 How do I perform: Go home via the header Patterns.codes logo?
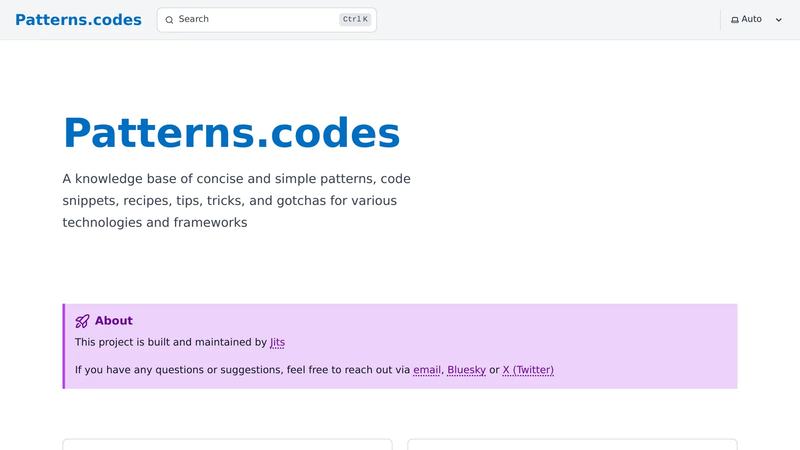click(x=79, y=19)
